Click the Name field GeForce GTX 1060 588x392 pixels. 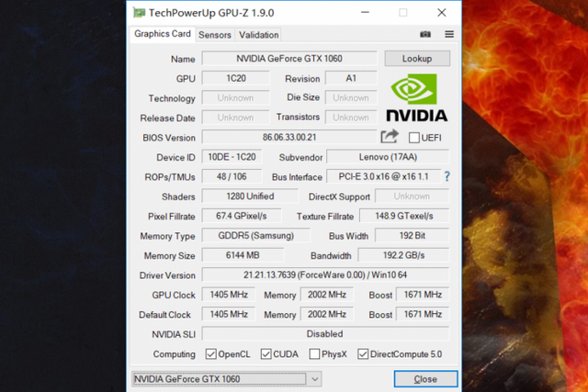point(289,59)
